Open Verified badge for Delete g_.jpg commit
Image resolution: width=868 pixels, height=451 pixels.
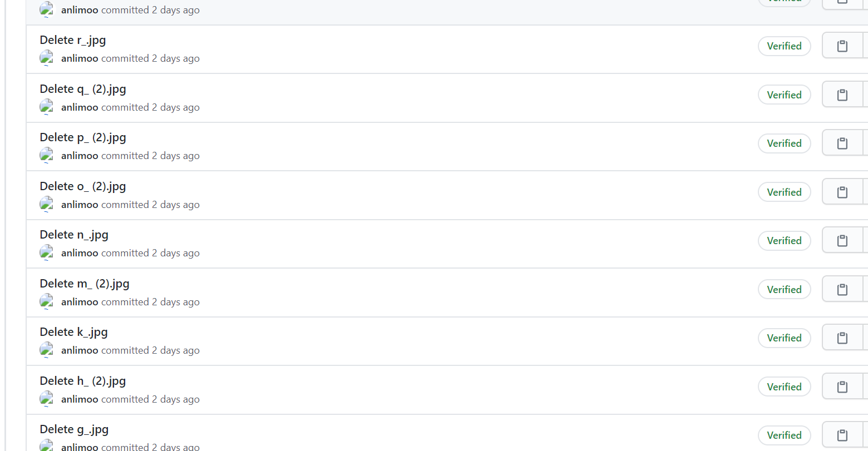click(x=784, y=435)
